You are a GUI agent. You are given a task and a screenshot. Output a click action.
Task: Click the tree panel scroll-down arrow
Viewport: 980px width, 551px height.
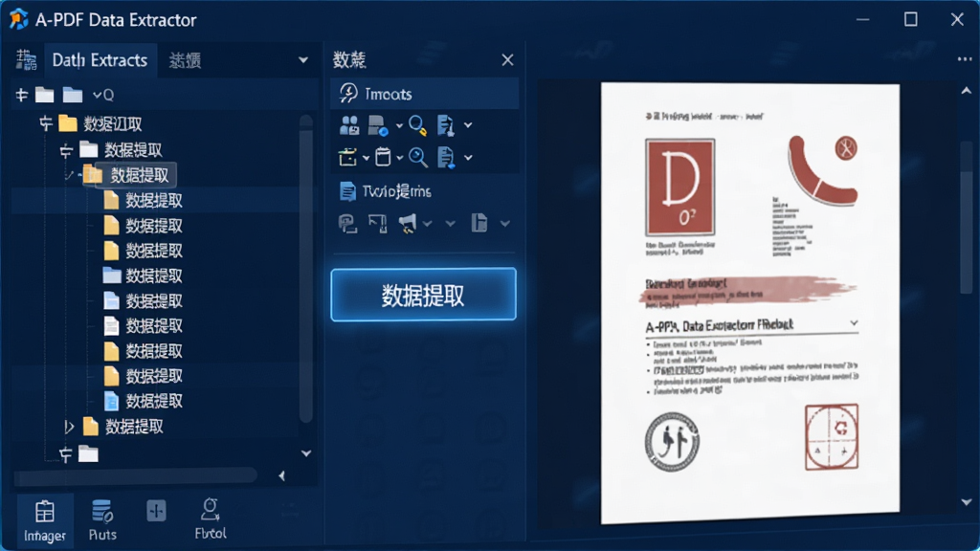[306, 453]
